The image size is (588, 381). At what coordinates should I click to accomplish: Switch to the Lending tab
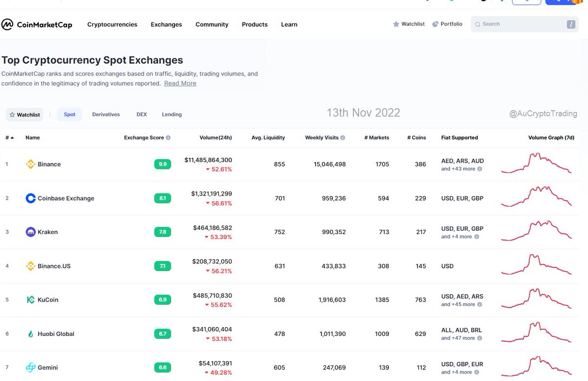click(171, 115)
